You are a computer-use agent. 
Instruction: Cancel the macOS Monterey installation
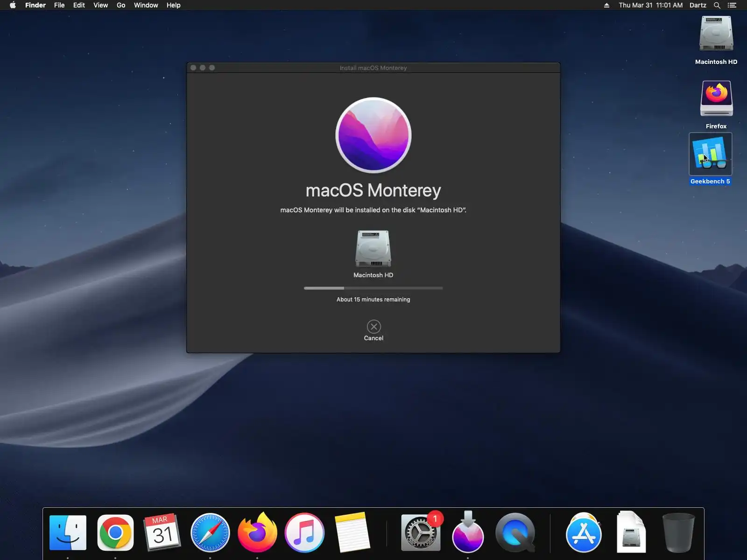[x=373, y=331]
